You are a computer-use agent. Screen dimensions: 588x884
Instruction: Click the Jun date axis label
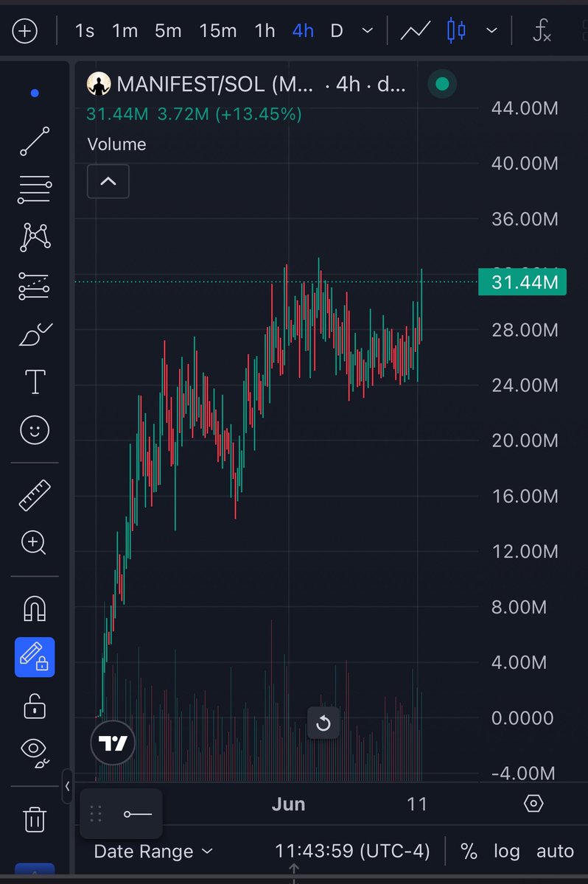pyautogui.click(x=288, y=804)
